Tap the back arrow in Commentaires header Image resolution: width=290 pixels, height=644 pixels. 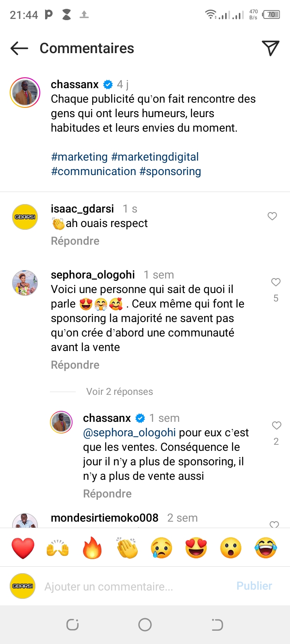pos(19,48)
